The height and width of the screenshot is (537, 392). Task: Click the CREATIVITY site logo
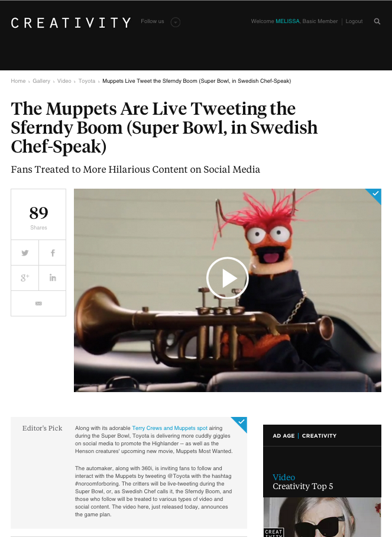tap(71, 22)
